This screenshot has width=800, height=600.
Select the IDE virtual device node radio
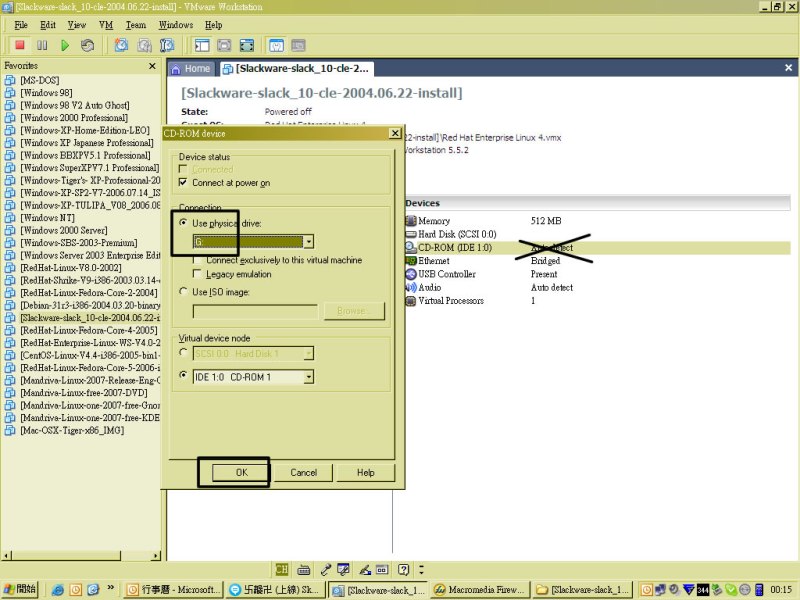(183, 375)
